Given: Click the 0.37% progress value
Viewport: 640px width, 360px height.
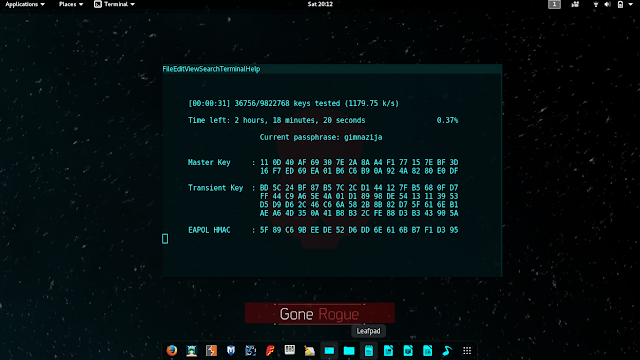Looking at the screenshot, I should (447, 120).
